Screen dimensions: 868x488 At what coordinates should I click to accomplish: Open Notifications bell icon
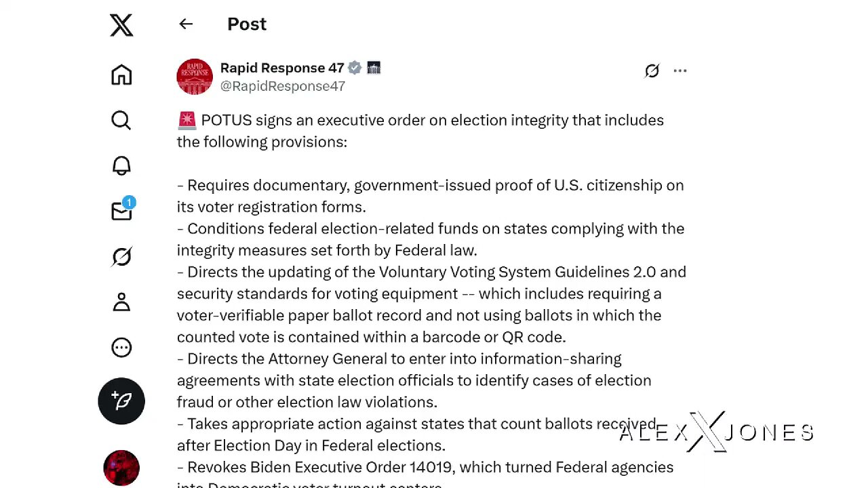(121, 166)
